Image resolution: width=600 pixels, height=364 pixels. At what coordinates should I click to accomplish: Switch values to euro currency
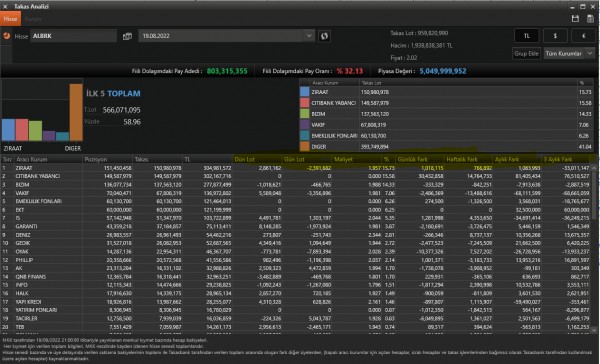point(584,36)
